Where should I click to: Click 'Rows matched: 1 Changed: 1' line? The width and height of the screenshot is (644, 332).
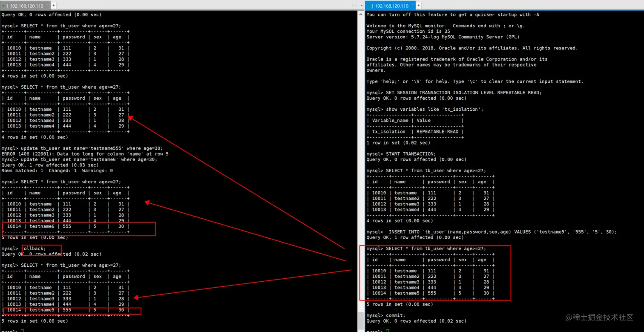tap(57, 170)
